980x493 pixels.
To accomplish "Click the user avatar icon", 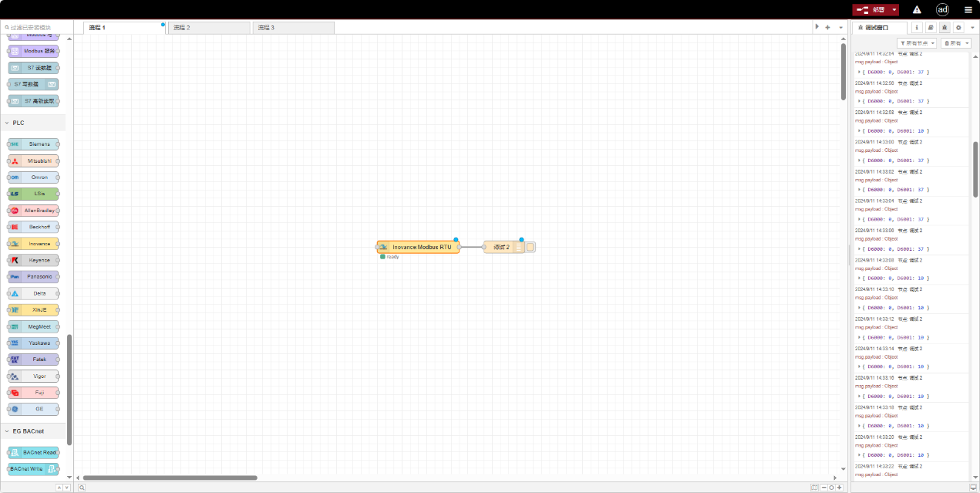I will click(x=942, y=10).
